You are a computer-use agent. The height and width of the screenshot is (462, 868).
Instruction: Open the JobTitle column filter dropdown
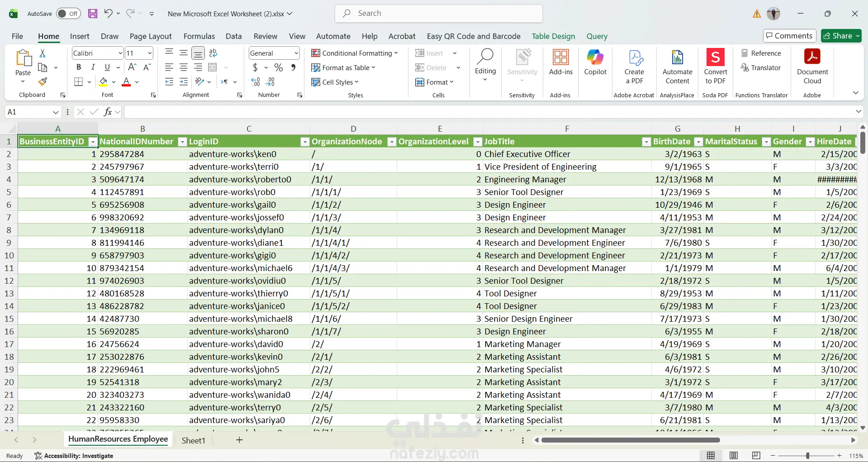point(646,142)
